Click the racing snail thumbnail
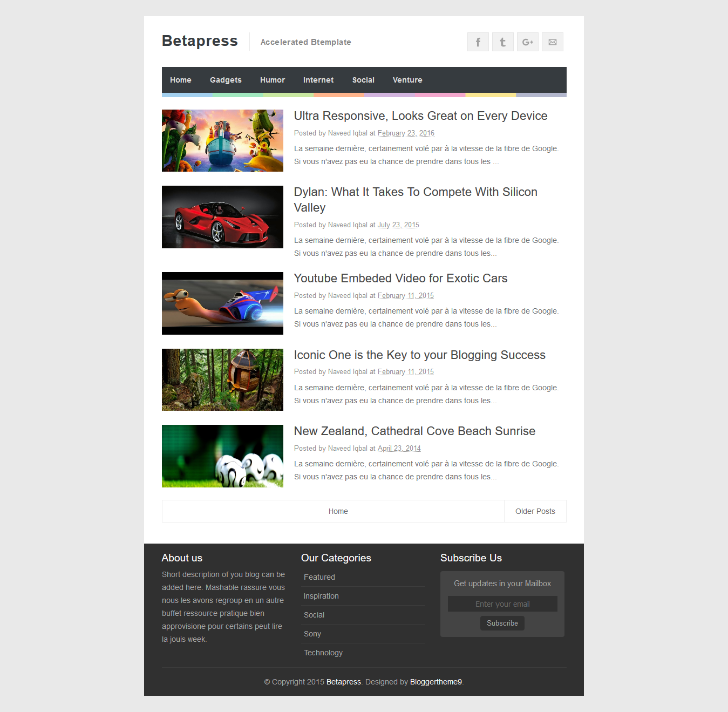Image resolution: width=728 pixels, height=712 pixels. click(x=222, y=303)
